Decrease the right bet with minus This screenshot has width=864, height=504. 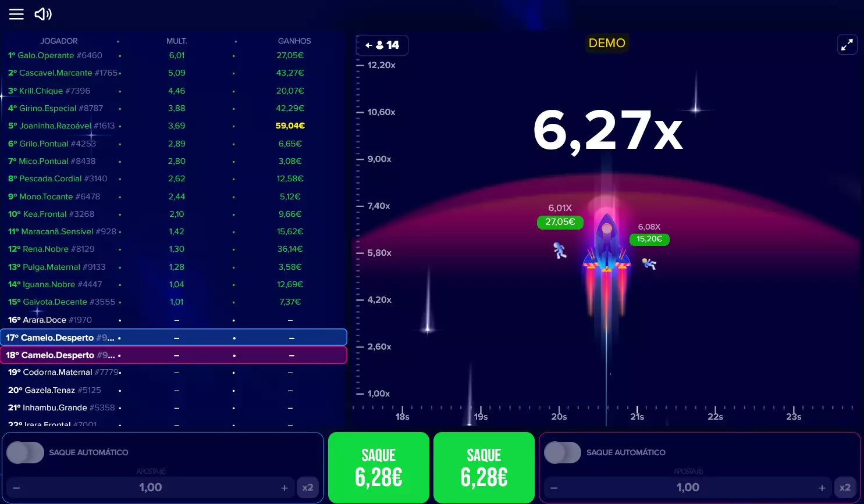coord(554,488)
